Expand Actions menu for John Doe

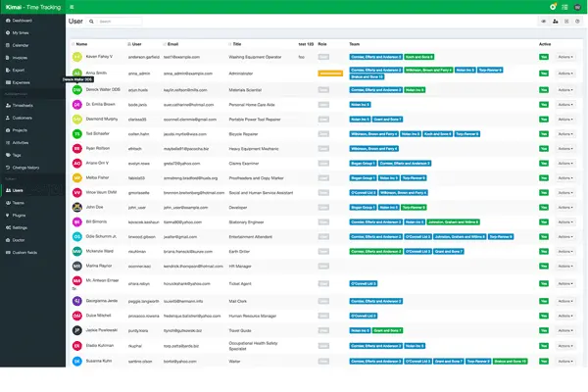(x=565, y=209)
